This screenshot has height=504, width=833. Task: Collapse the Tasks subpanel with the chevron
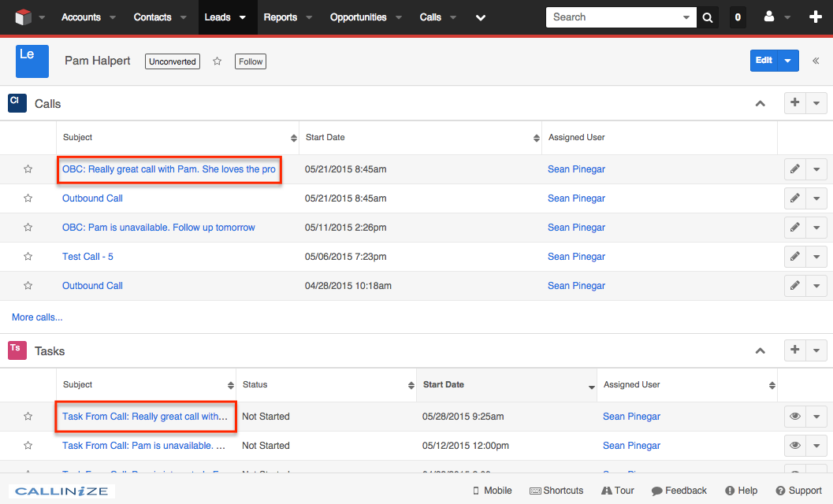tap(760, 350)
